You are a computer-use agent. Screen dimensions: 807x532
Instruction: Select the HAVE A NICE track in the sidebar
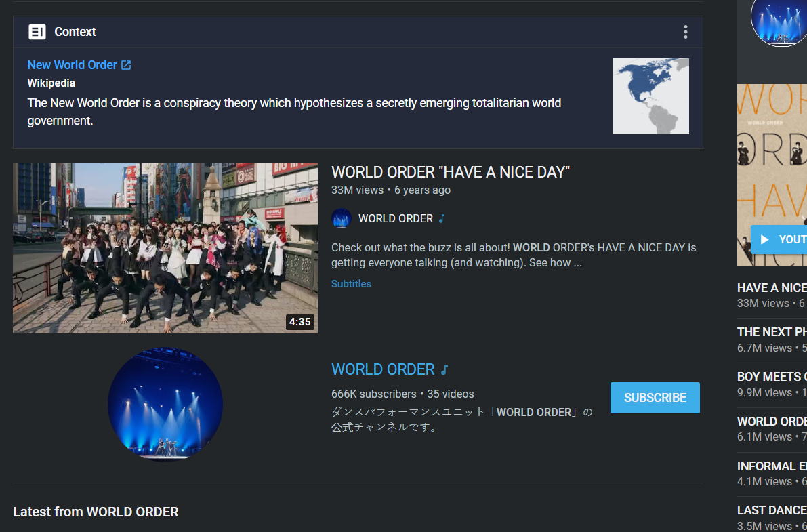pyautogui.click(x=772, y=295)
